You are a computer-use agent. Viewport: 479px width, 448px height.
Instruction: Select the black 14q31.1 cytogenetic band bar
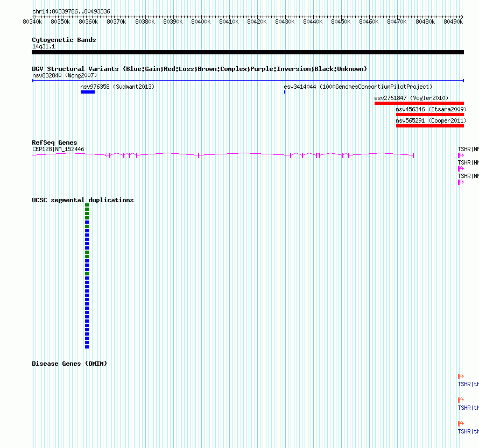(248, 52)
